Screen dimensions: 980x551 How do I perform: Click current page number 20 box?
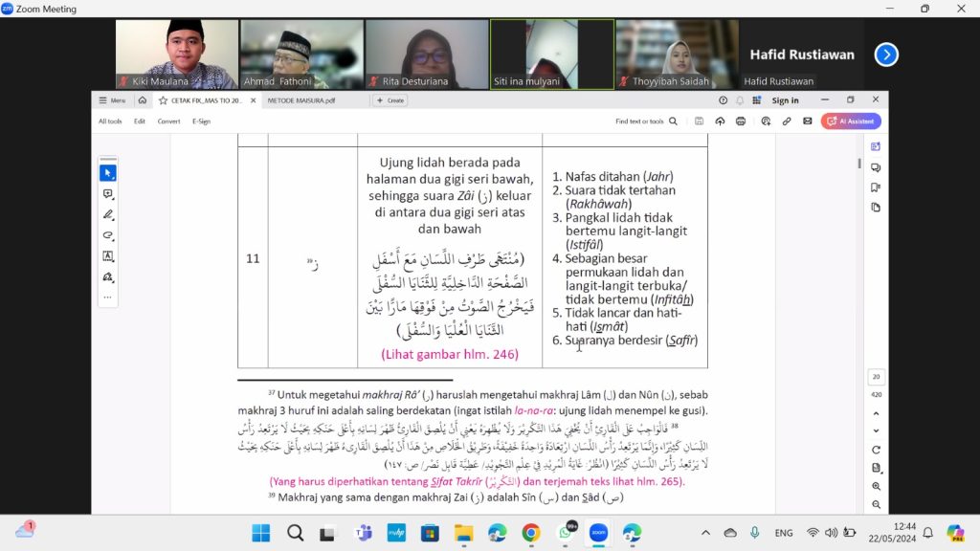click(877, 377)
